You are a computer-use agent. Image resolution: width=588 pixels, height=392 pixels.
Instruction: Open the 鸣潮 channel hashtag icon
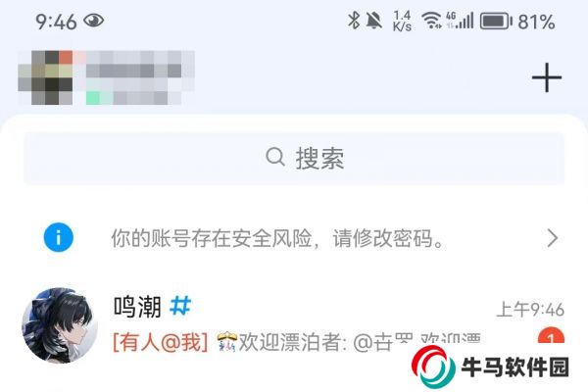[x=180, y=306]
